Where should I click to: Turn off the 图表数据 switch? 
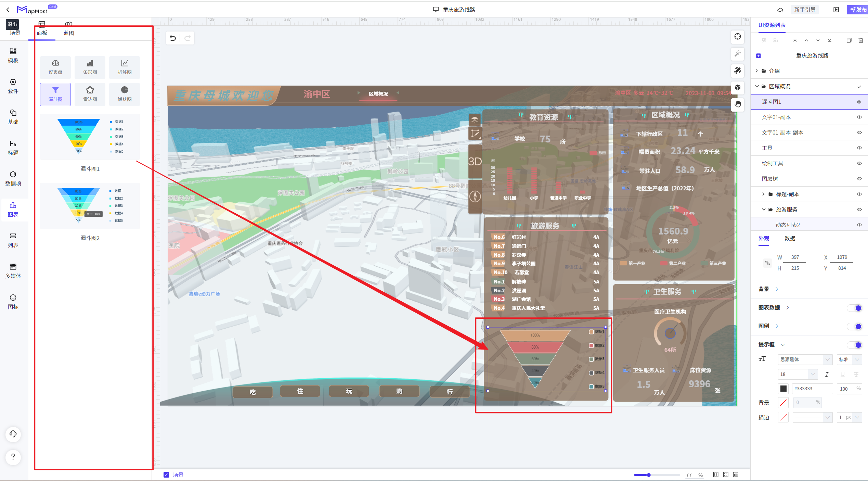tap(855, 308)
